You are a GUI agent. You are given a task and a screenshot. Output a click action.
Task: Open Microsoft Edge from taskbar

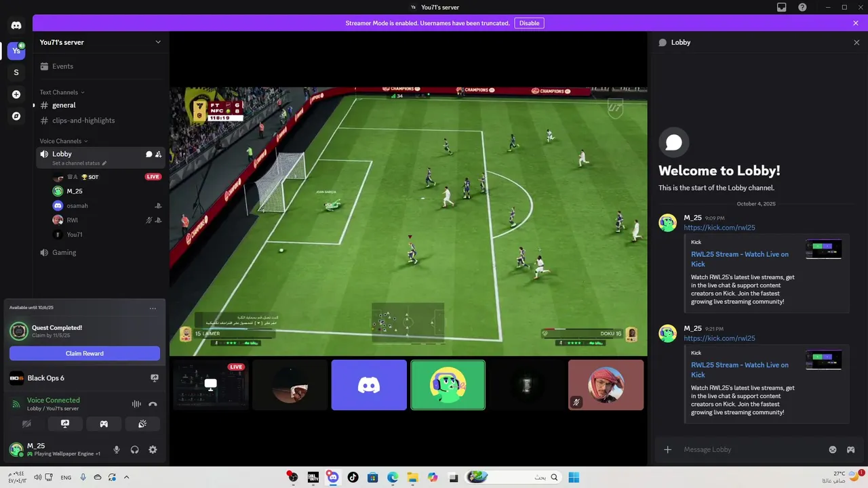pyautogui.click(x=393, y=477)
